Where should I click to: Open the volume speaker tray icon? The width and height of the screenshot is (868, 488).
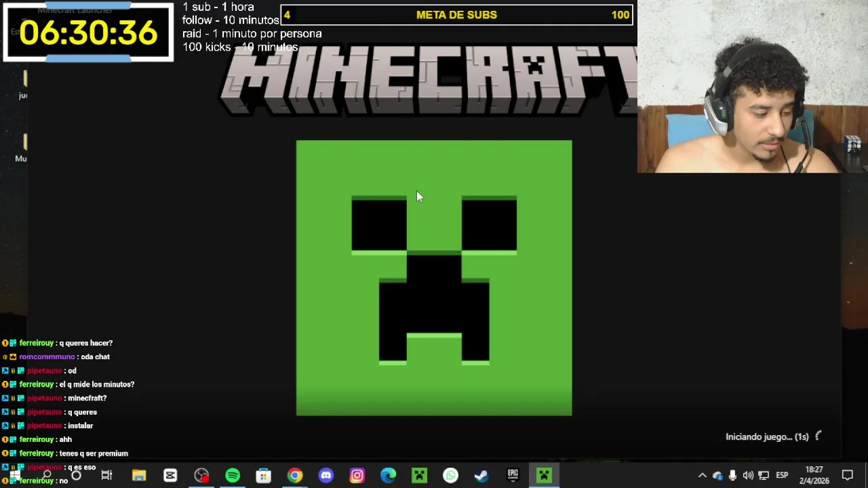pos(748,475)
